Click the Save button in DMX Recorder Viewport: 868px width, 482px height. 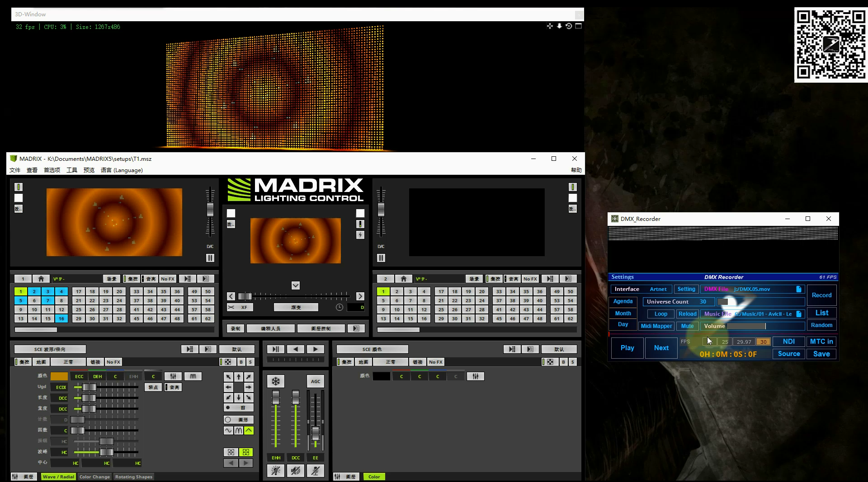(821, 354)
